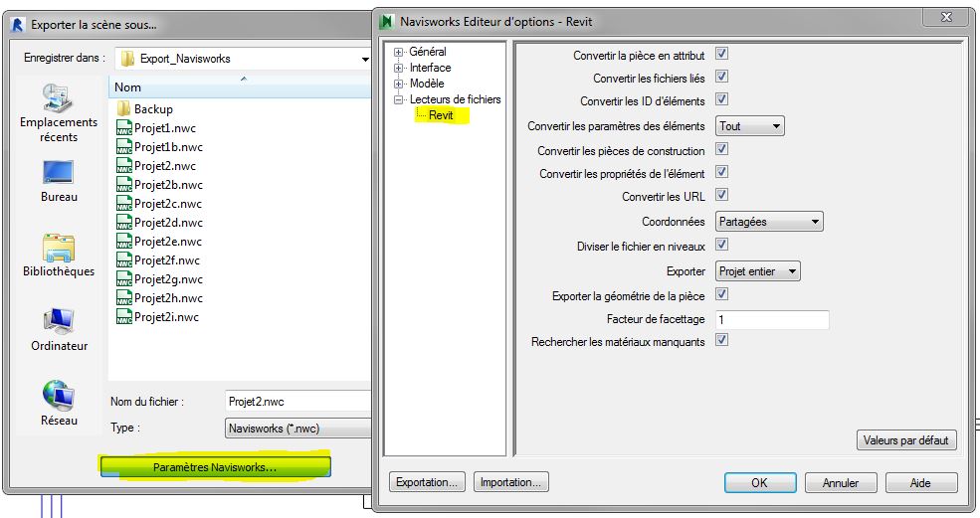The width and height of the screenshot is (980, 518).
Task: Click the Bureau icon in sidebar
Action: coord(59,173)
